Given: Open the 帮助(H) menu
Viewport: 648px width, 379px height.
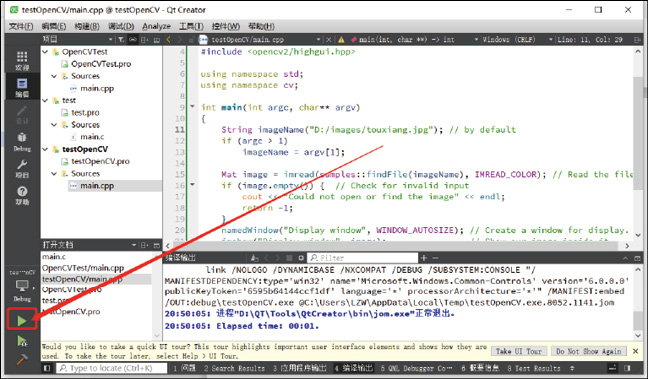Looking at the screenshot, I should tap(262, 26).
